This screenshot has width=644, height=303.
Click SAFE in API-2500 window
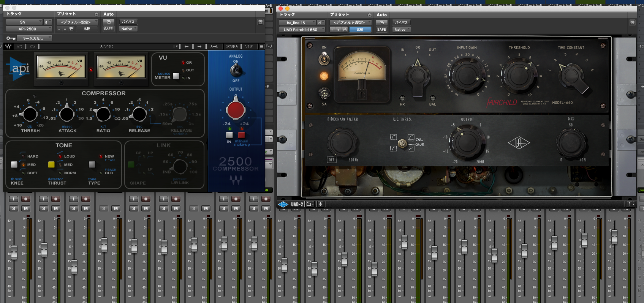pyautogui.click(x=109, y=29)
